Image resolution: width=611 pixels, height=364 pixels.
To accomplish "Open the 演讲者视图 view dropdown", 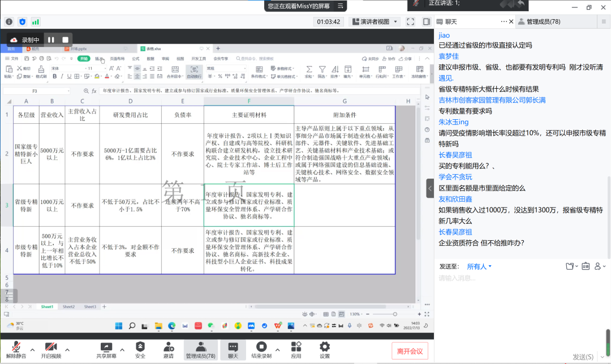I will (x=375, y=22).
